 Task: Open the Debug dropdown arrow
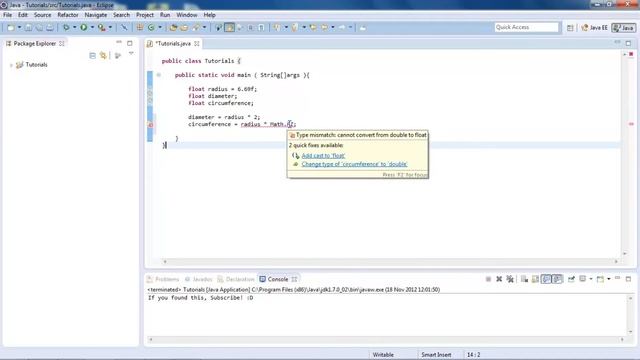coord(74,28)
